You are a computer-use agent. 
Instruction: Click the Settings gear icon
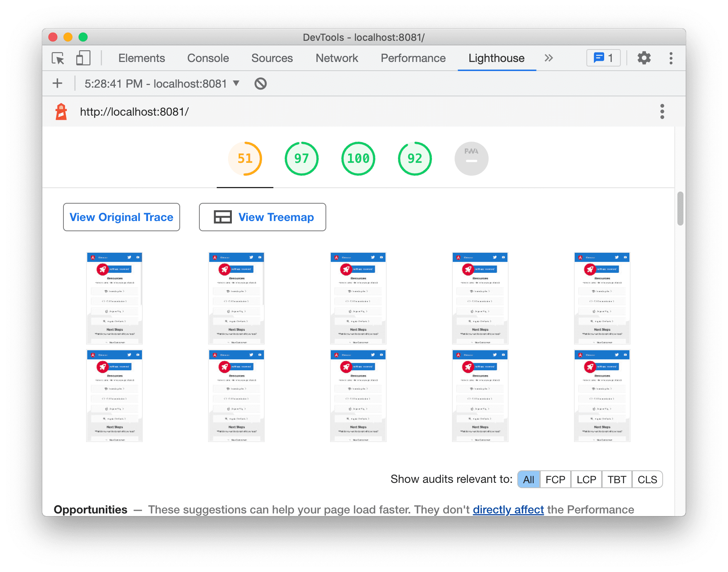[643, 59]
